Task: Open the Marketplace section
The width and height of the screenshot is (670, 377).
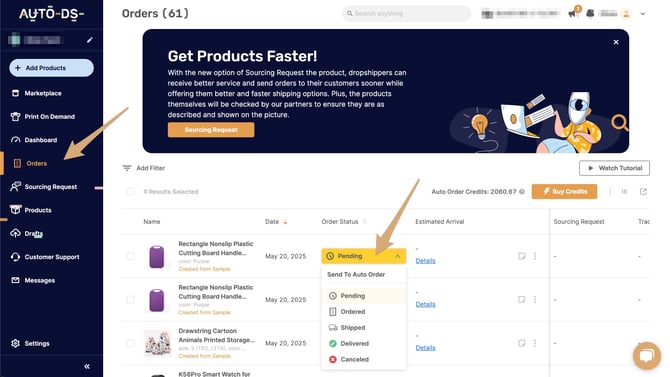Action: [x=43, y=93]
